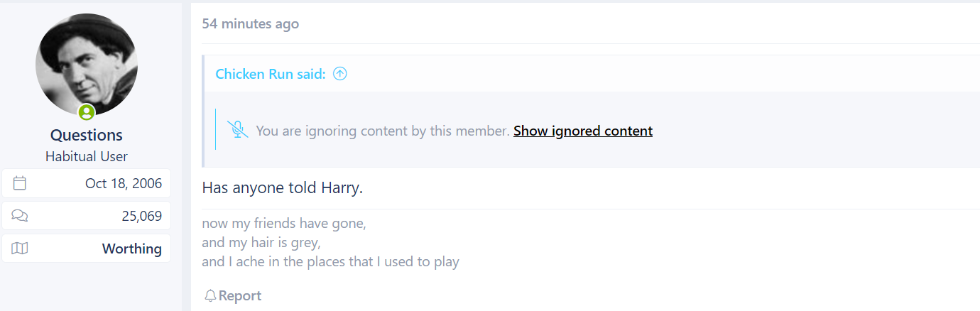This screenshot has width=980, height=311.
Task: Click the signature line about grey hair
Action: click(x=261, y=242)
